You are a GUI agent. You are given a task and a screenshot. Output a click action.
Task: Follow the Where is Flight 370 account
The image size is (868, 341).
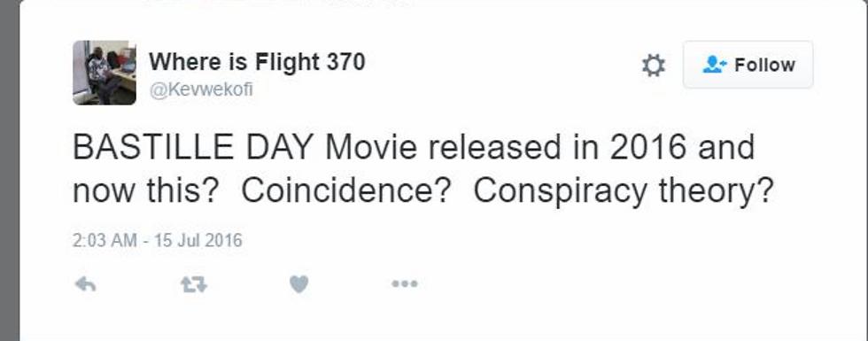[748, 65]
